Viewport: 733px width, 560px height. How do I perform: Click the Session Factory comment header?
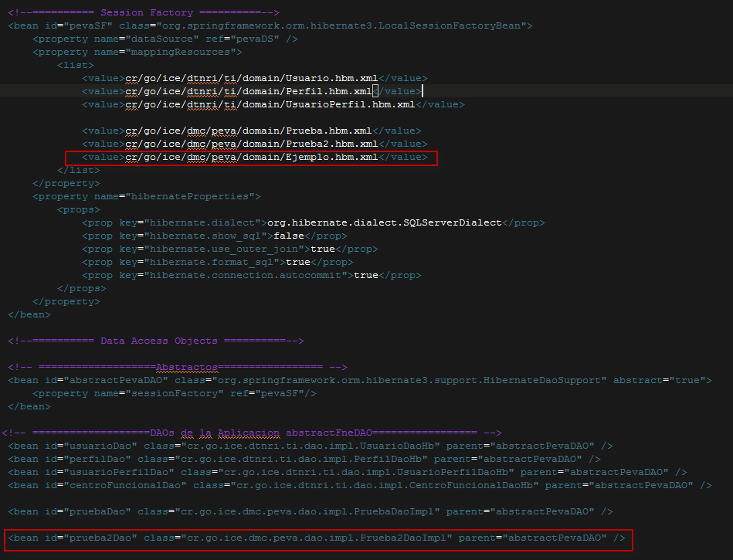[x=147, y=12]
